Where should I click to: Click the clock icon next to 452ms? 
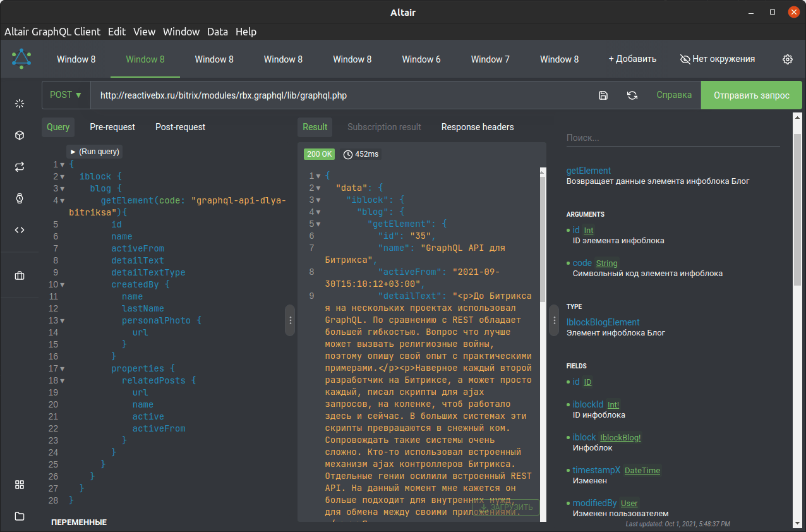click(348, 154)
